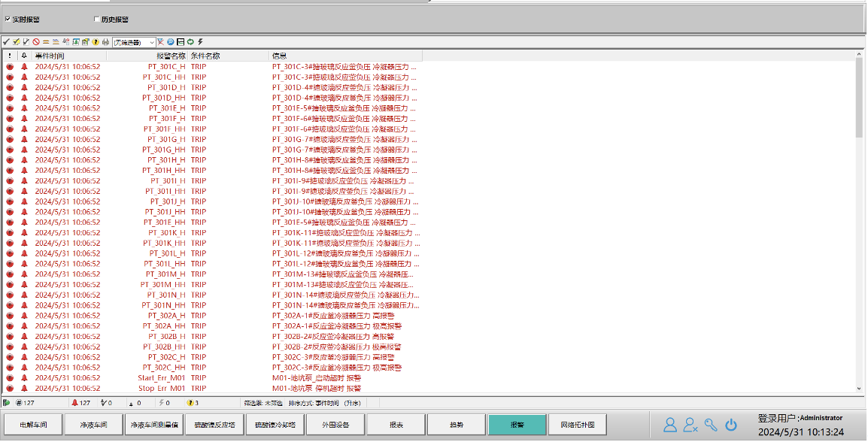Click the yellow question mark help icon
Screen dimensions: 868x442
pyautogui.click(x=96, y=42)
